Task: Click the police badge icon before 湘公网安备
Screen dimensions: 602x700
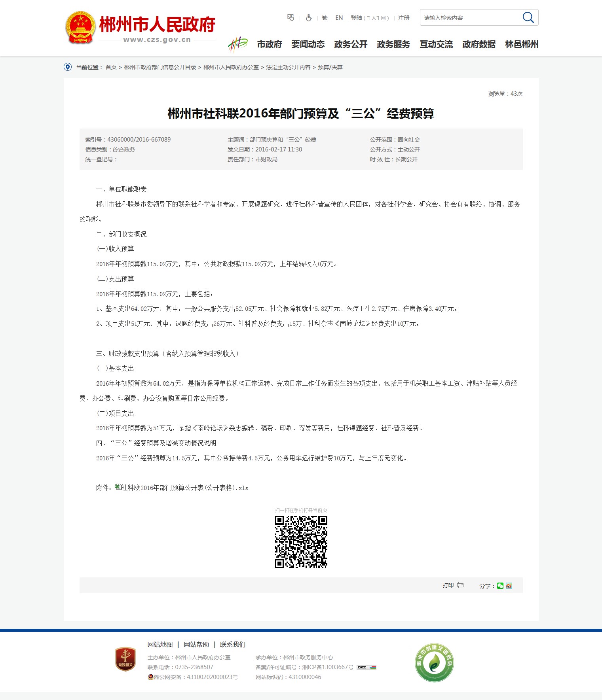Action: (x=150, y=677)
